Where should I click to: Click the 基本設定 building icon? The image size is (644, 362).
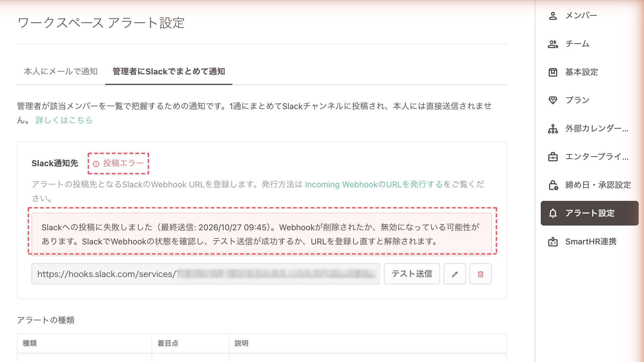(x=553, y=72)
